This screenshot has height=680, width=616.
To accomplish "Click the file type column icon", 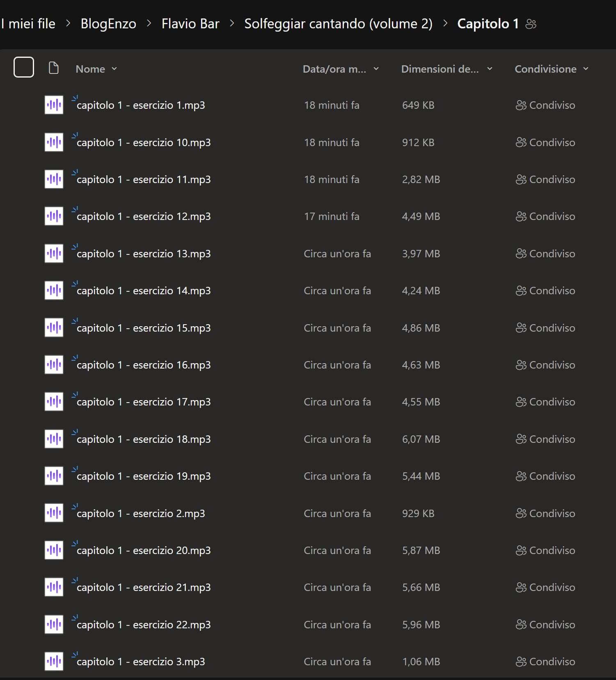I will 53,68.
